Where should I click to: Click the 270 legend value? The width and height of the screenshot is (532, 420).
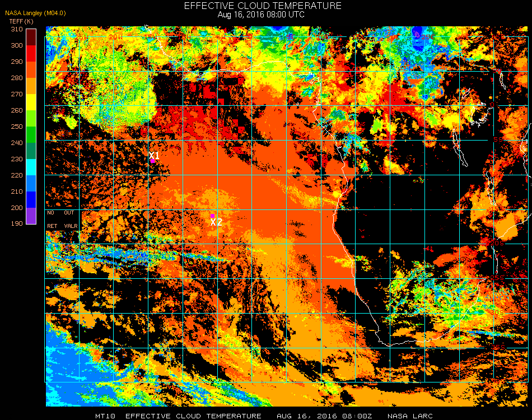17,94
